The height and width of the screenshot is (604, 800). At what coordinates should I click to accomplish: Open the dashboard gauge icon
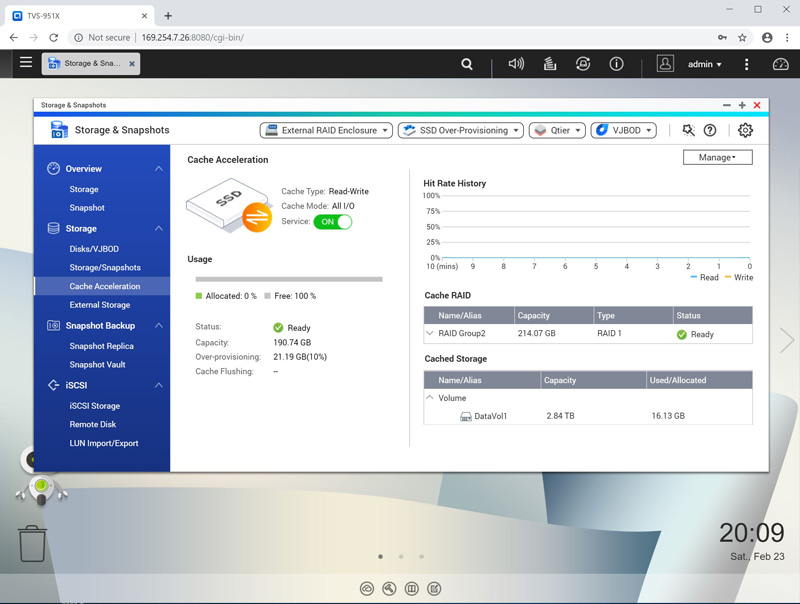click(x=781, y=64)
